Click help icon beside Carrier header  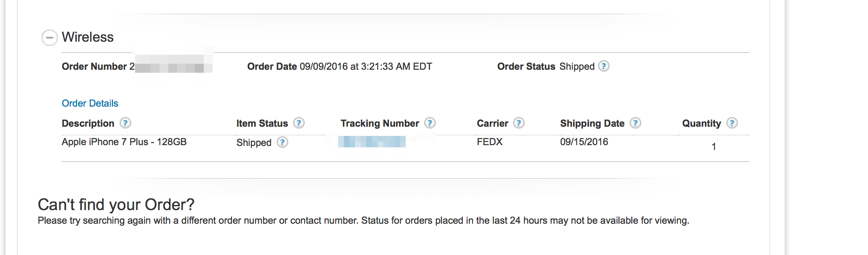(519, 123)
